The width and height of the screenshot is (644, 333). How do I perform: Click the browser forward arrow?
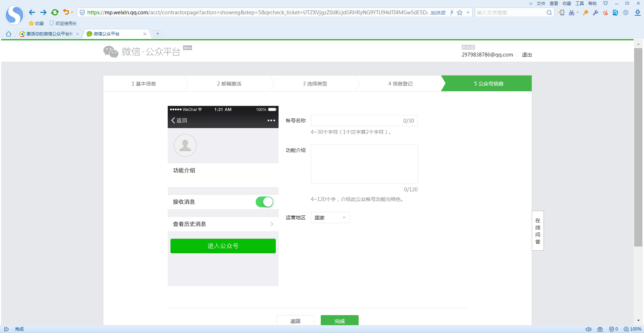point(43,13)
